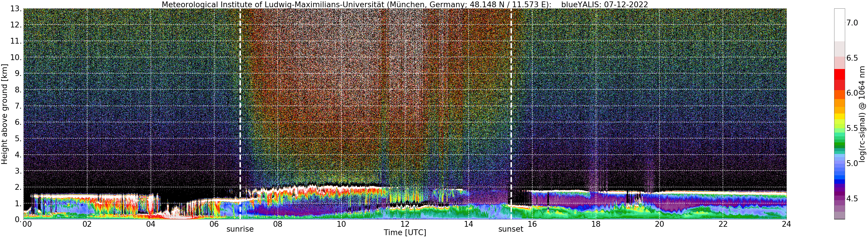
Task: Click the '06' time tick label
Action: (214, 224)
